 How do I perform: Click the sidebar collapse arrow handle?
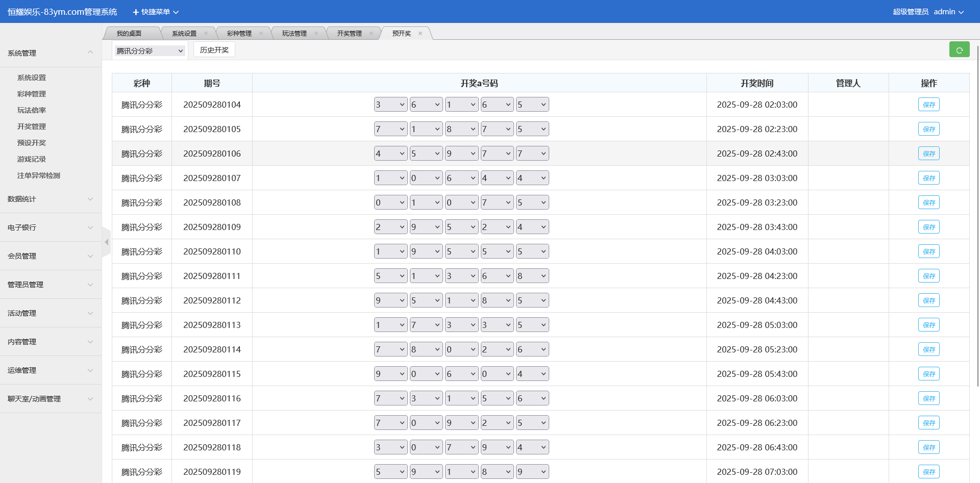[106, 242]
